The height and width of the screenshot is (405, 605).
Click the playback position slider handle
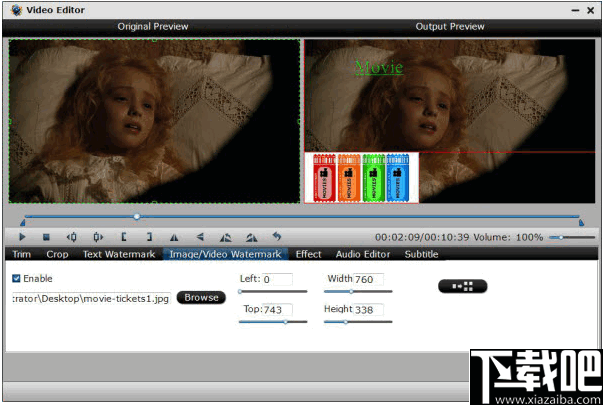[137, 216]
